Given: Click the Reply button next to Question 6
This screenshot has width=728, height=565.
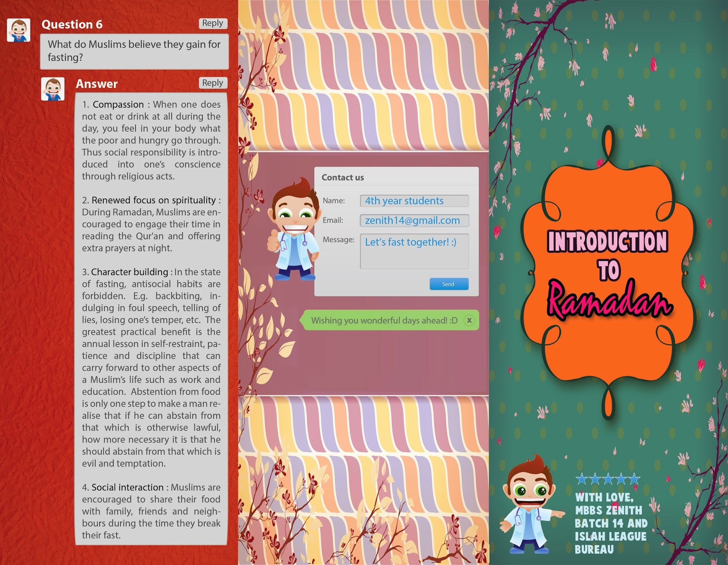Looking at the screenshot, I should coord(212,23).
